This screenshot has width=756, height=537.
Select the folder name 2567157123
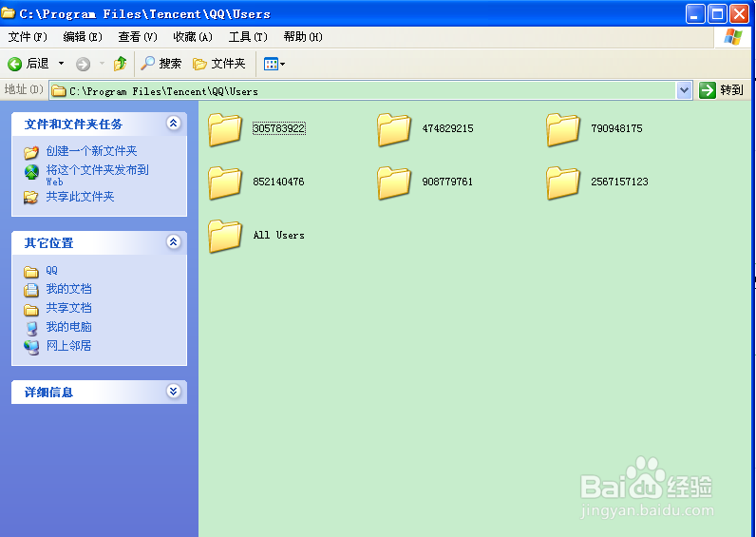pos(619,182)
